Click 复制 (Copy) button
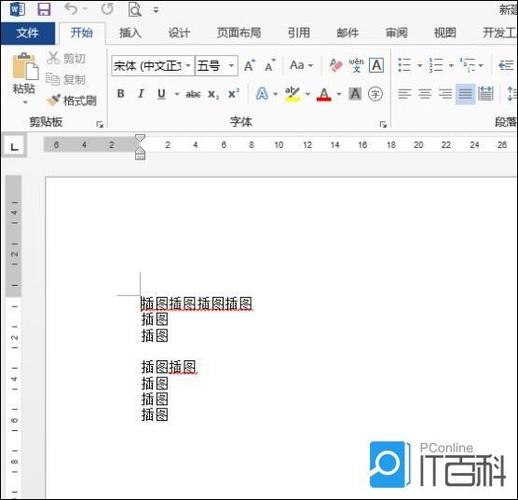This screenshot has width=518, height=500. tap(66, 79)
